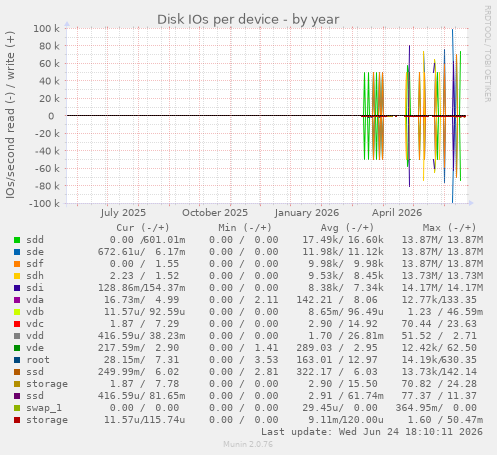Click vda average value '142.21 / 8.06'
Image resolution: width=497 pixels, height=455 pixels.
pyautogui.click(x=337, y=300)
